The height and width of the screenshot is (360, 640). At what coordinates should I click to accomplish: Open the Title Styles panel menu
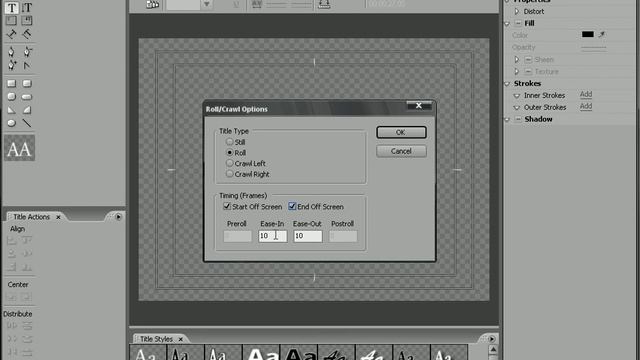coord(491,339)
